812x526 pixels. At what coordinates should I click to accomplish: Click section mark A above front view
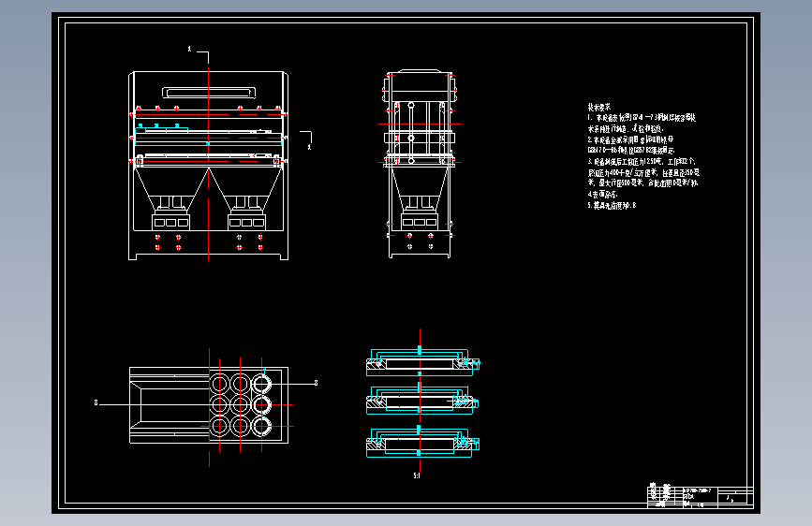pos(189,50)
